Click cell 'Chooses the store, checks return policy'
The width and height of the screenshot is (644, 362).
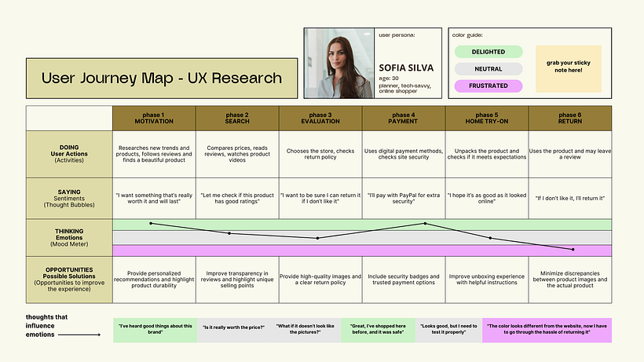point(320,154)
